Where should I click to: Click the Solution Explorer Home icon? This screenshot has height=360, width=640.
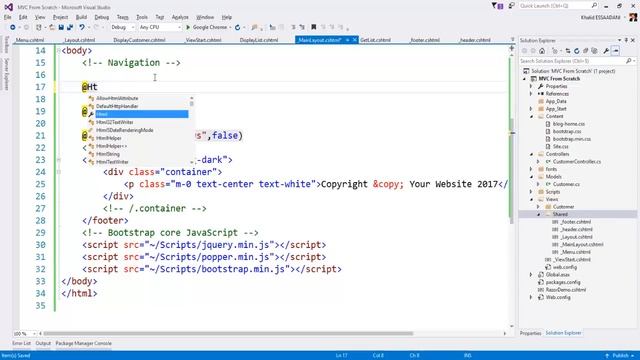coord(542,51)
